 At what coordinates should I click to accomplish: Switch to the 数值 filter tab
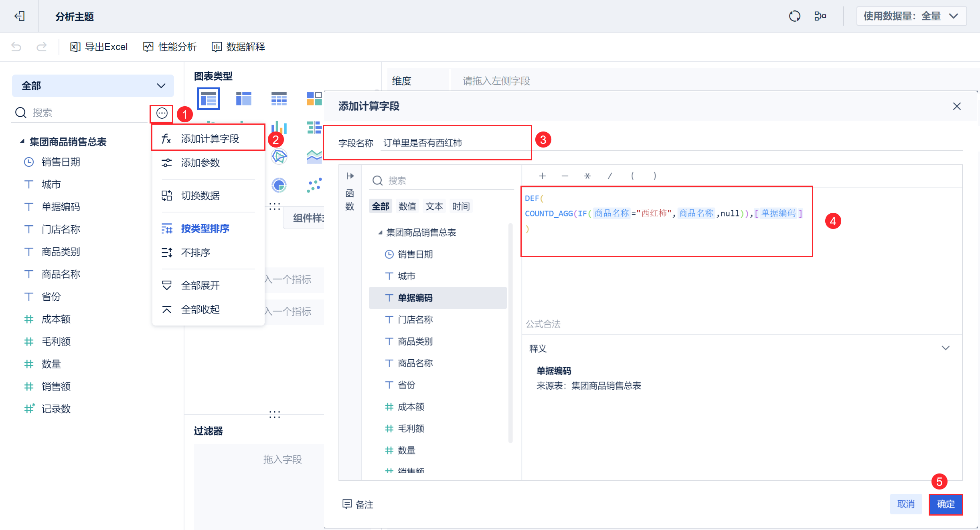click(x=407, y=206)
